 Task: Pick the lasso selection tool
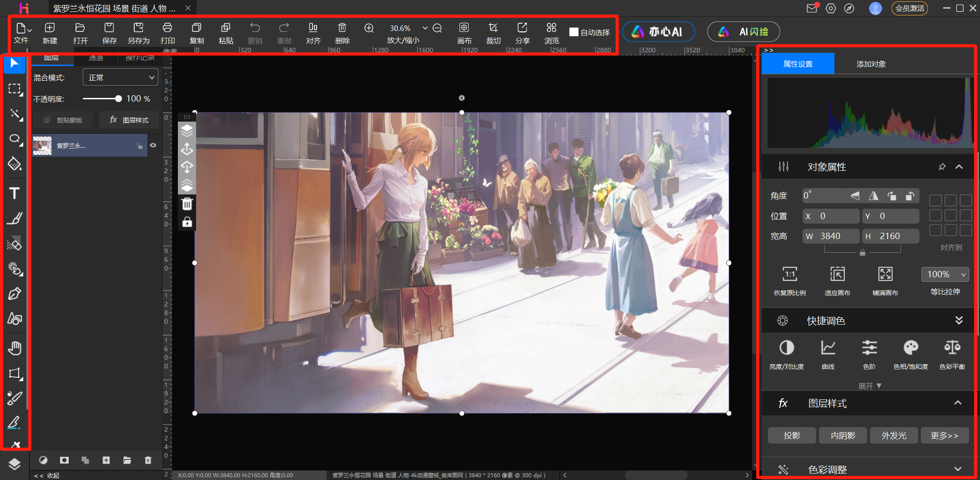[x=15, y=139]
